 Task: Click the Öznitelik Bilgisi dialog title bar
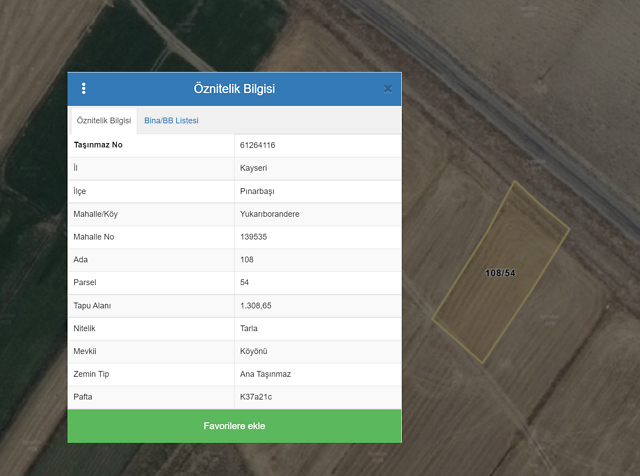pyautogui.click(x=234, y=89)
